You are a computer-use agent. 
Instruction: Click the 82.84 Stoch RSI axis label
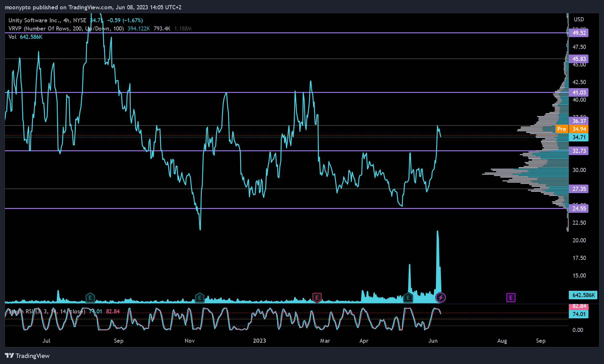coord(579,306)
